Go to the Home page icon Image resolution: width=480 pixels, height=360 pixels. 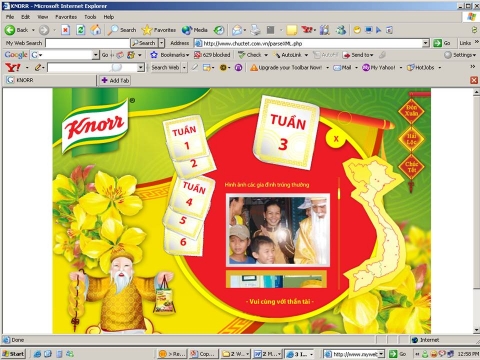(x=96, y=30)
